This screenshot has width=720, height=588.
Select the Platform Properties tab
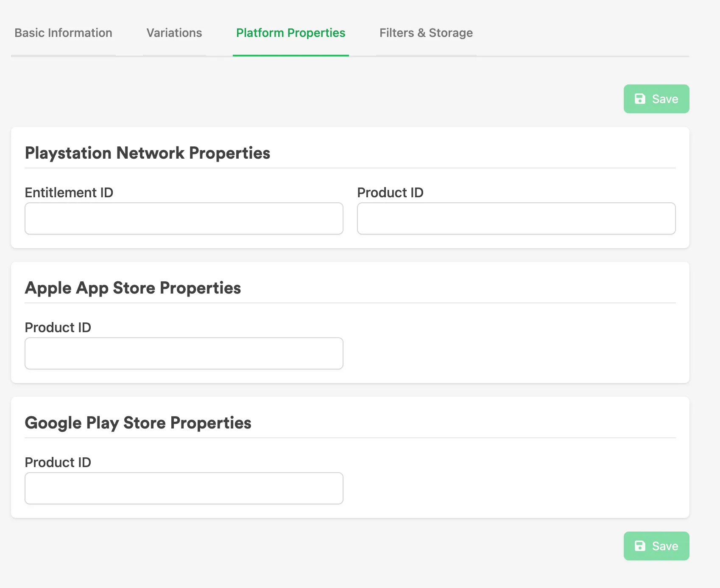(291, 33)
